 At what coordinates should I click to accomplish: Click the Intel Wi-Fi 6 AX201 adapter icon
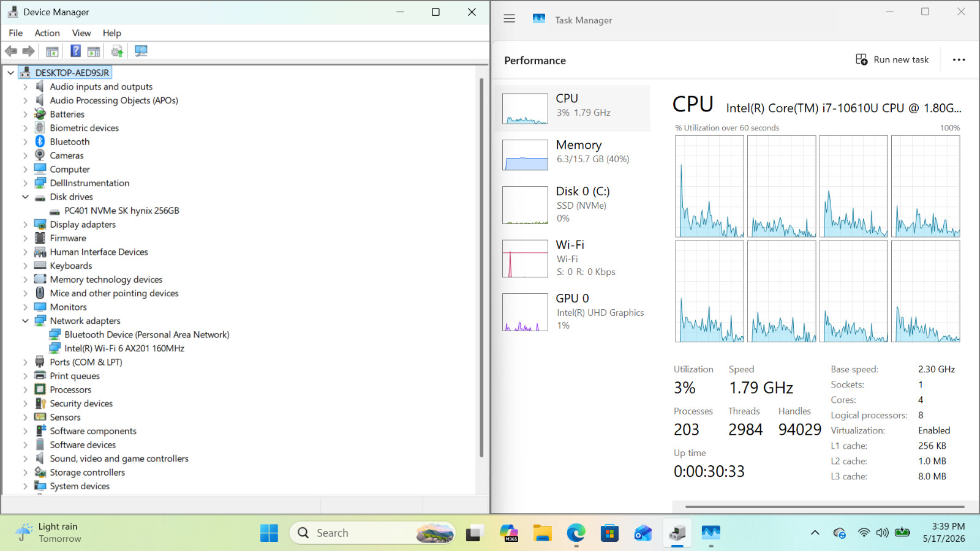pos(55,348)
